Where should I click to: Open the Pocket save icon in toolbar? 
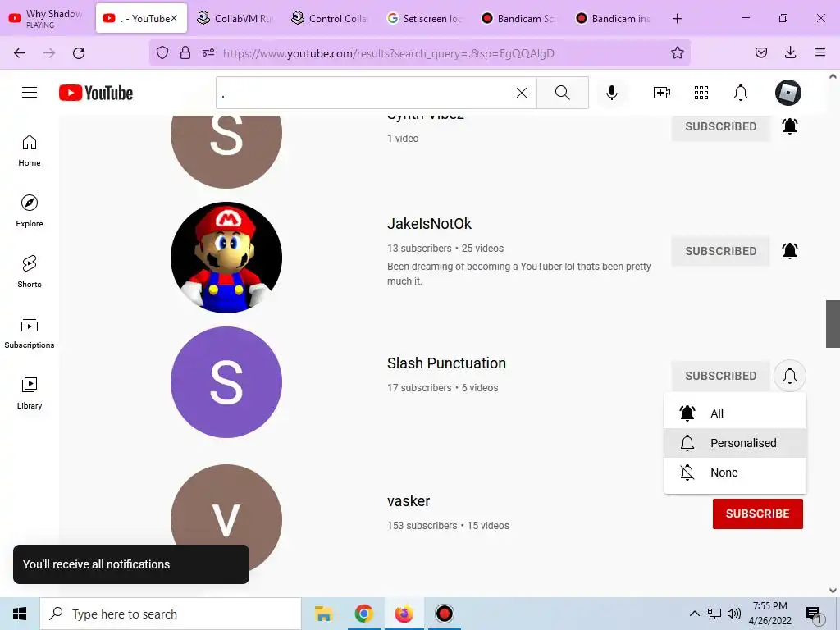click(760, 52)
